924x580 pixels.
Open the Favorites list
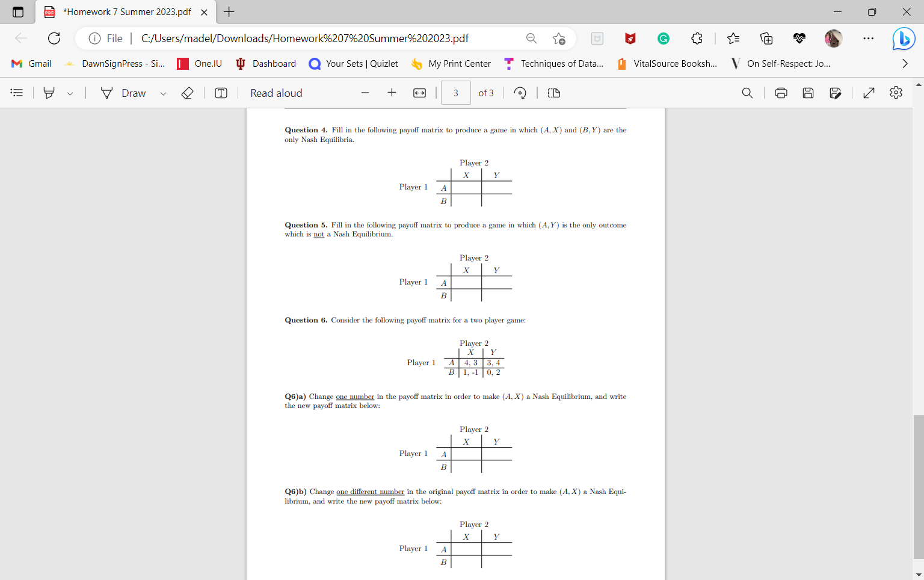[733, 39]
